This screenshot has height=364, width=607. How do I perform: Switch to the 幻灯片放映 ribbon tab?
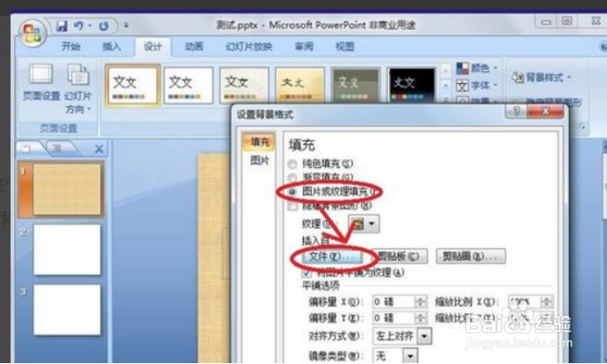click(249, 47)
